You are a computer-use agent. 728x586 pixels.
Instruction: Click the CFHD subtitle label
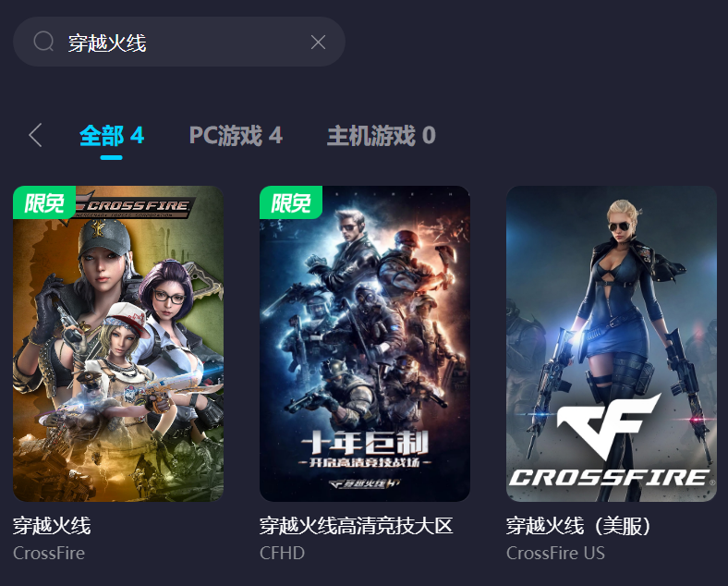point(282,553)
